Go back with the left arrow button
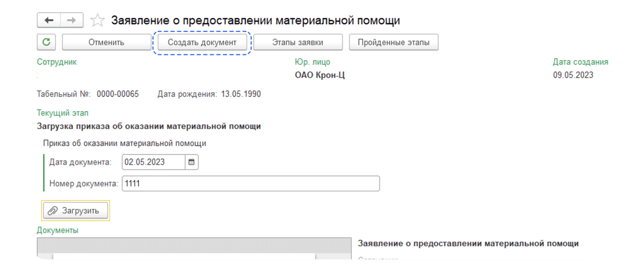The width and height of the screenshot is (644, 270). coord(49,20)
